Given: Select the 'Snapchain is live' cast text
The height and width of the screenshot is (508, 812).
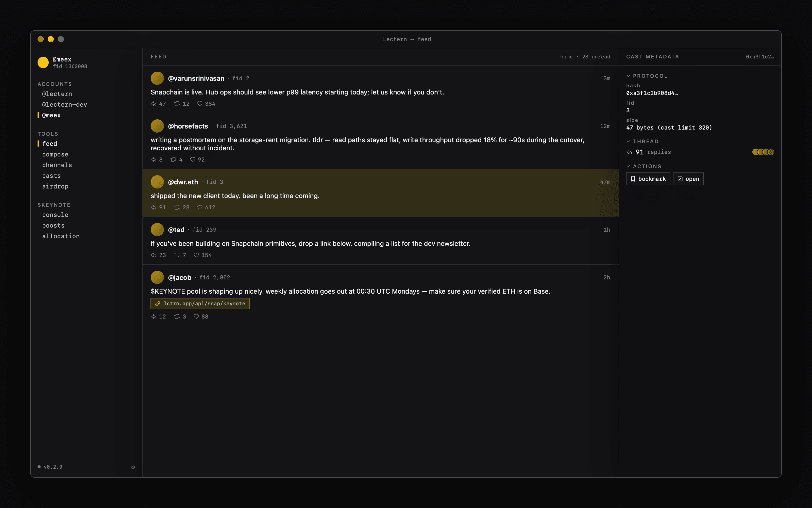Looking at the screenshot, I should 297,92.
